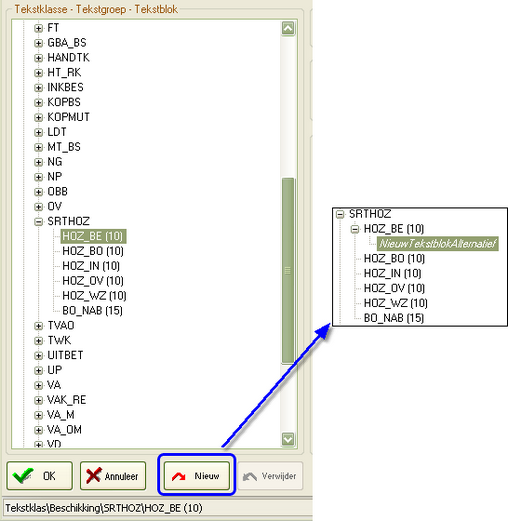Image resolution: width=508 pixels, height=521 pixels.
Task: Select HOZ_OV (10) in the inset tree
Action: pos(394,288)
